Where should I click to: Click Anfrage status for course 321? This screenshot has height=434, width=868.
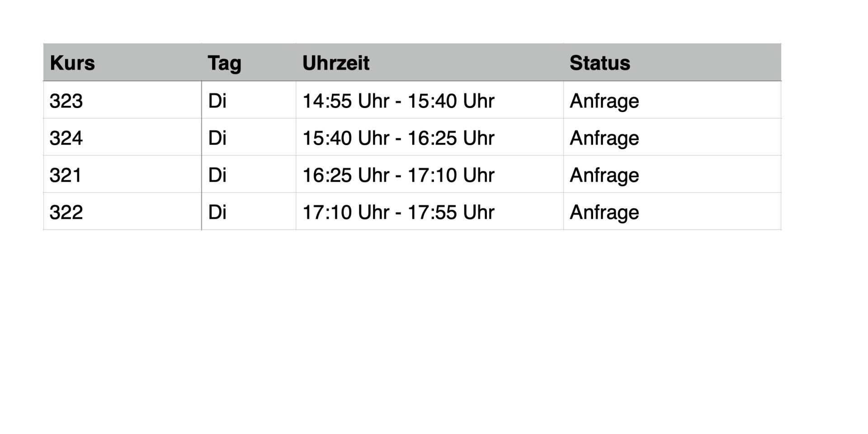pos(604,175)
